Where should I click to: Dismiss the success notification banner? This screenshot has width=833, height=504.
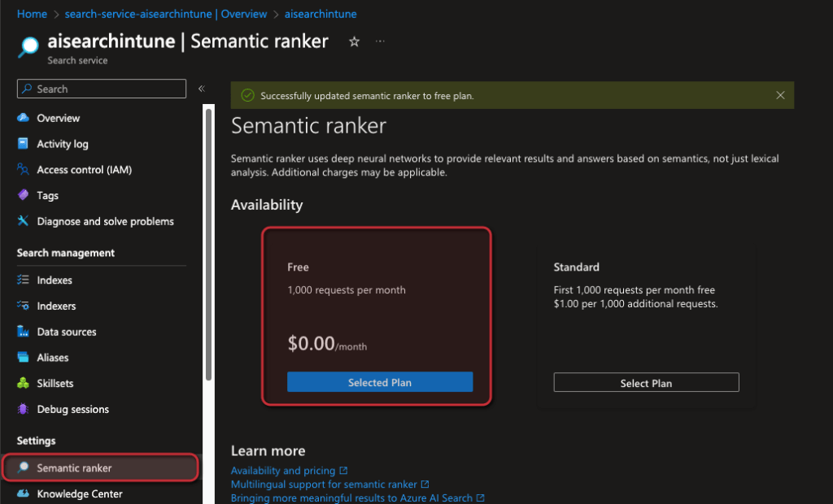point(780,95)
